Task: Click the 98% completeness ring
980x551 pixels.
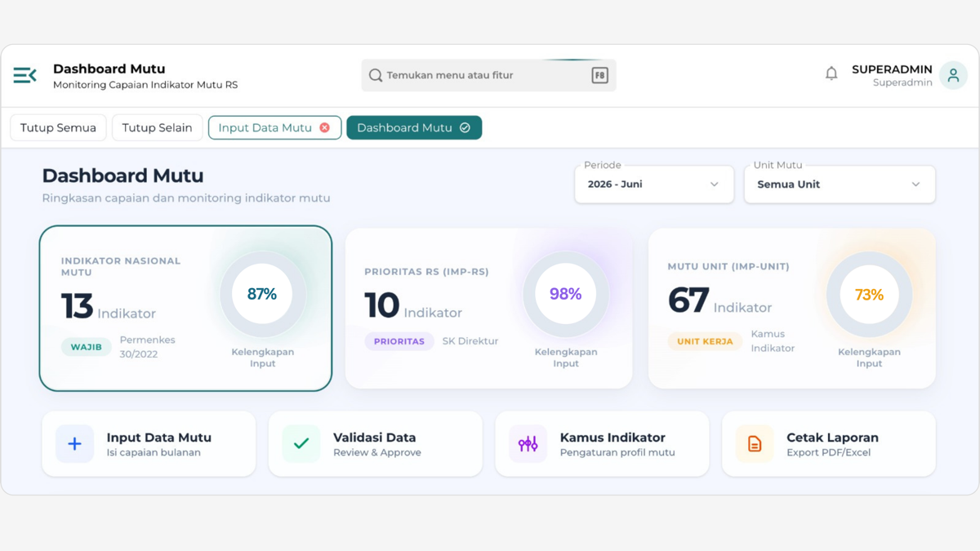Action: pyautogui.click(x=565, y=294)
